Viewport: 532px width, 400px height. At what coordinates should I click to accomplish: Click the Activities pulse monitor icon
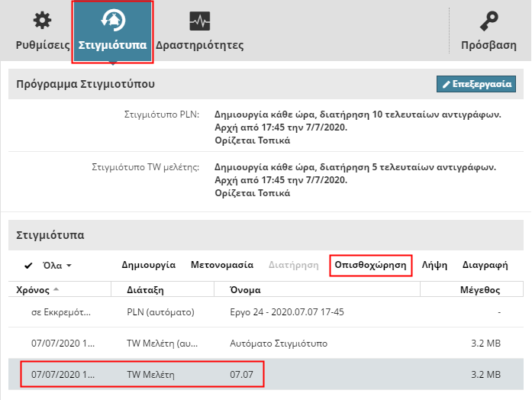click(x=199, y=21)
